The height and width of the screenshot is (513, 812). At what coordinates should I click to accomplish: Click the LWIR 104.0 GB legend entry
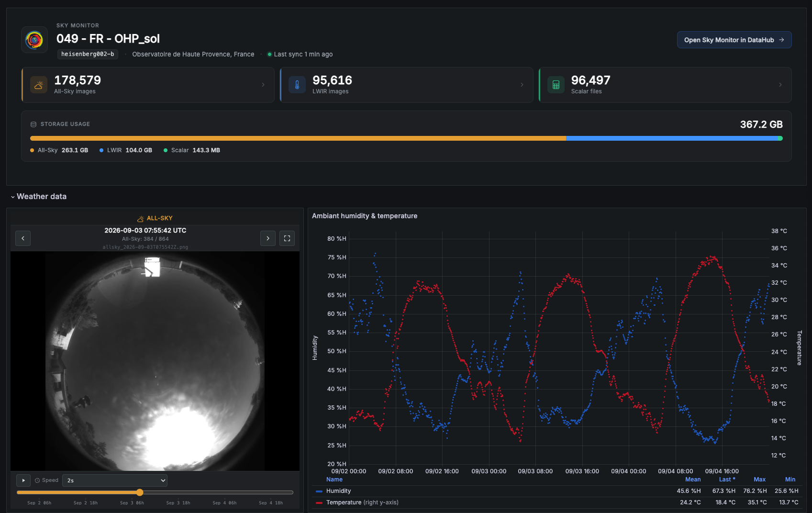(x=126, y=150)
